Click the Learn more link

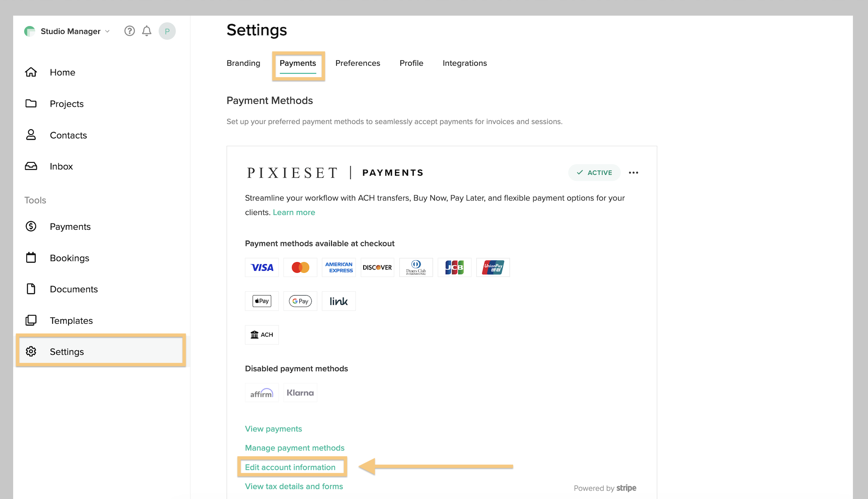point(294,212)
